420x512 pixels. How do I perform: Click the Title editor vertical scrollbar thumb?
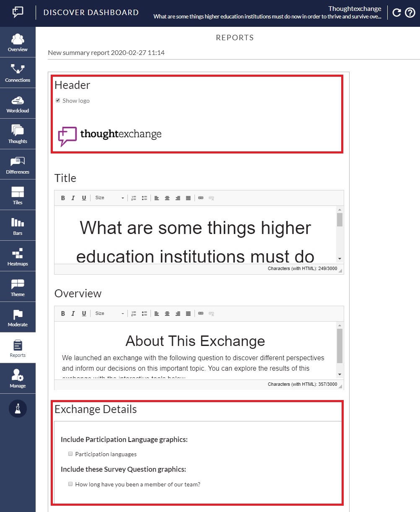(340, 220)
